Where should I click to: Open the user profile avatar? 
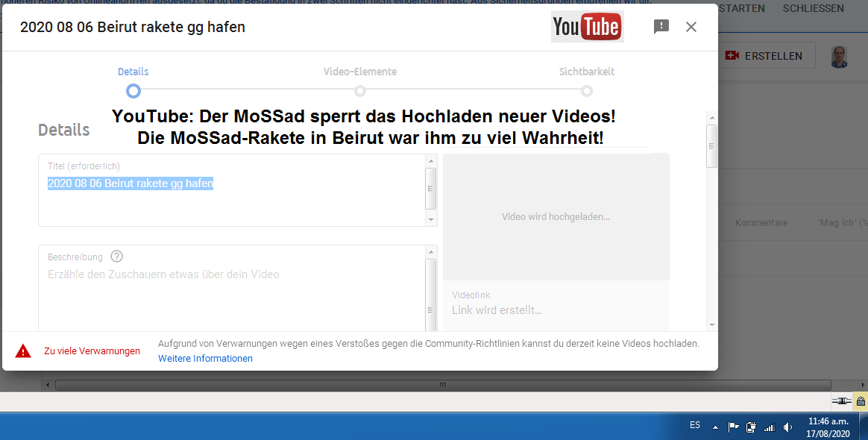(x=840, y=54)
